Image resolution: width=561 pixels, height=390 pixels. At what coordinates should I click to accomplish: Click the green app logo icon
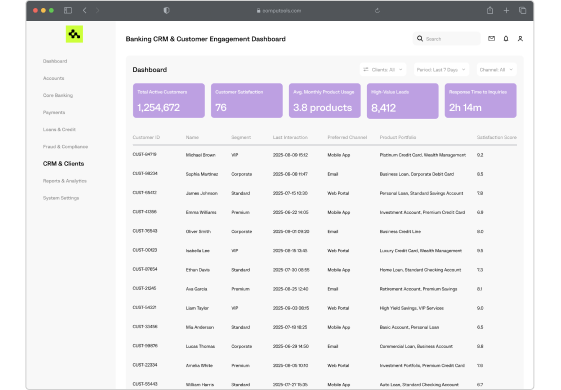(x=74, y=34)
